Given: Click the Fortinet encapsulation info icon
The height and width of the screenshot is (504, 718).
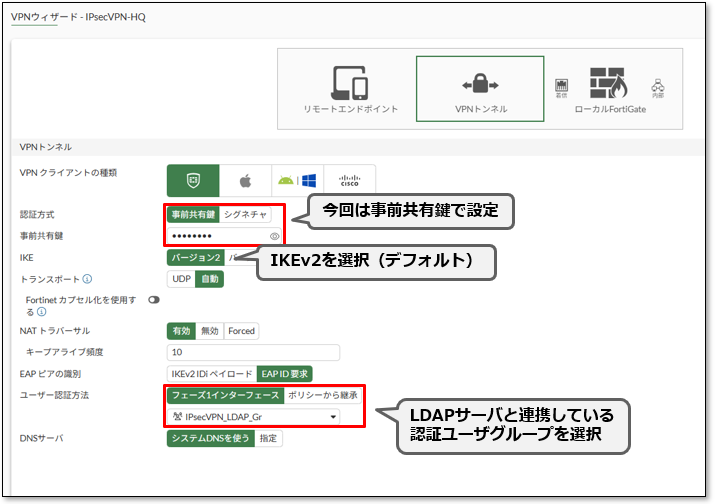Looking at the screenshot, I should (x=42, y=312).
